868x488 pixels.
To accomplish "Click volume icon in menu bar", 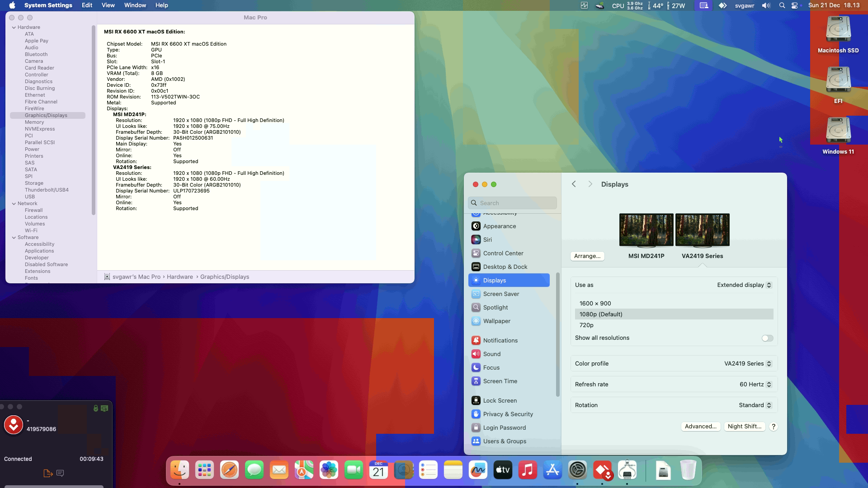I will tap(766, 5).
